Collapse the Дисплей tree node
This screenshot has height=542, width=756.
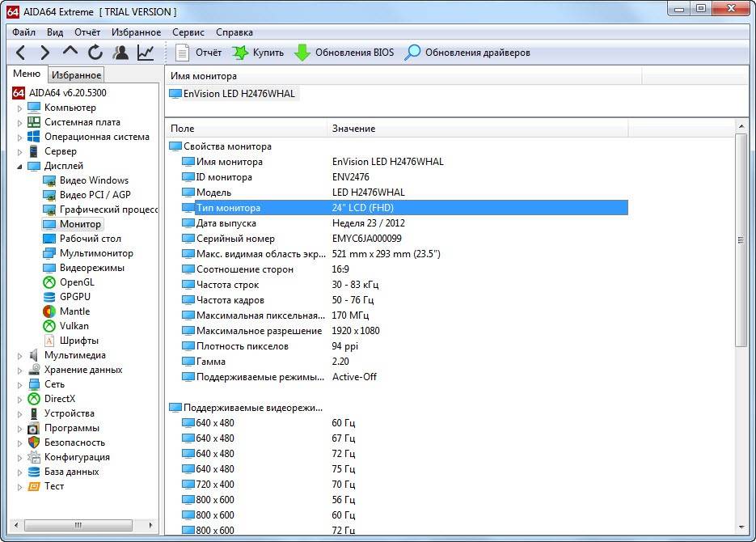[x=20, y=166]
